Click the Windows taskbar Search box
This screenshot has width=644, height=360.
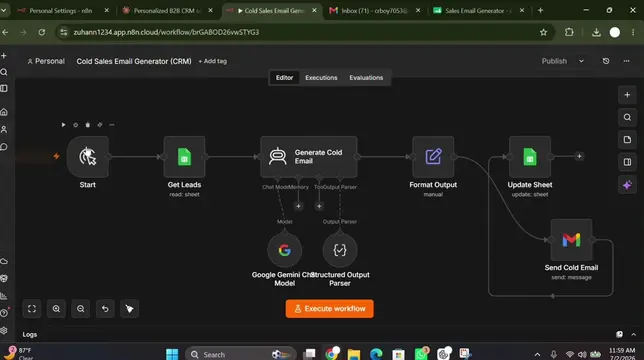[x=240, y=354]
